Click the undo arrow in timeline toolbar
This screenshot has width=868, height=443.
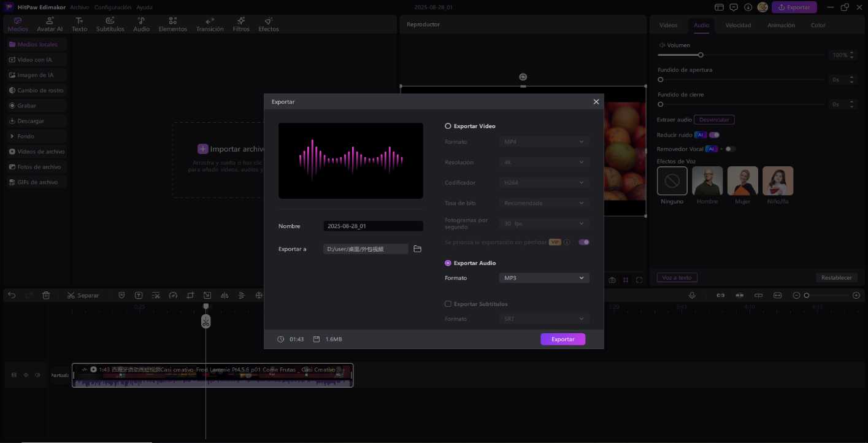(12, 295)
